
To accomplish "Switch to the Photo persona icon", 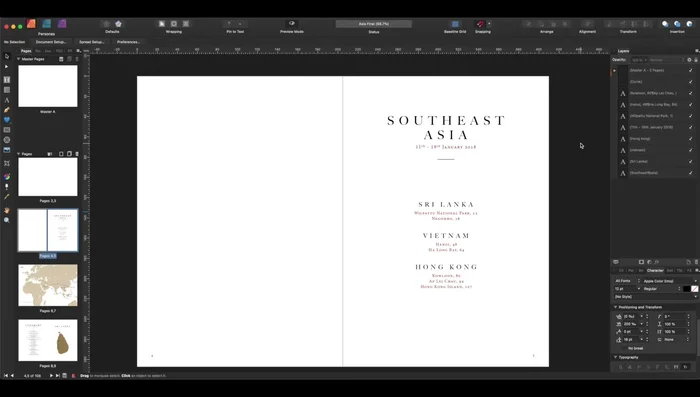I will click(62, 24).
